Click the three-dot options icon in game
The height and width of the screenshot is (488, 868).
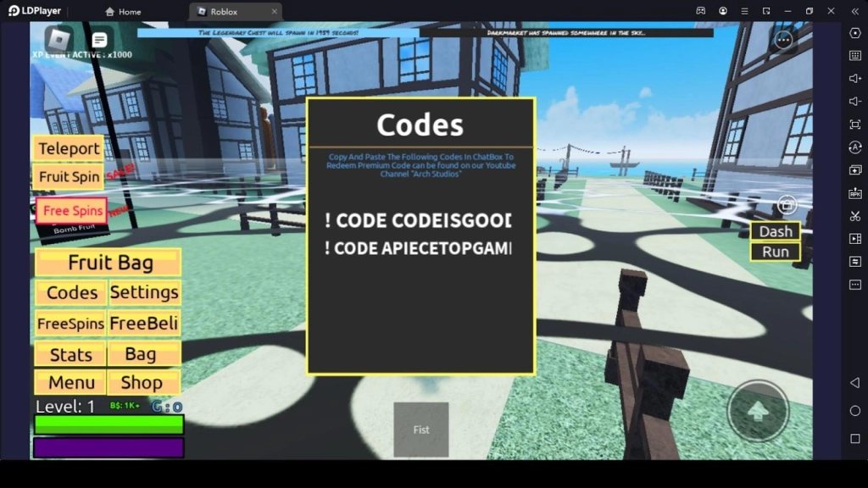783,40
